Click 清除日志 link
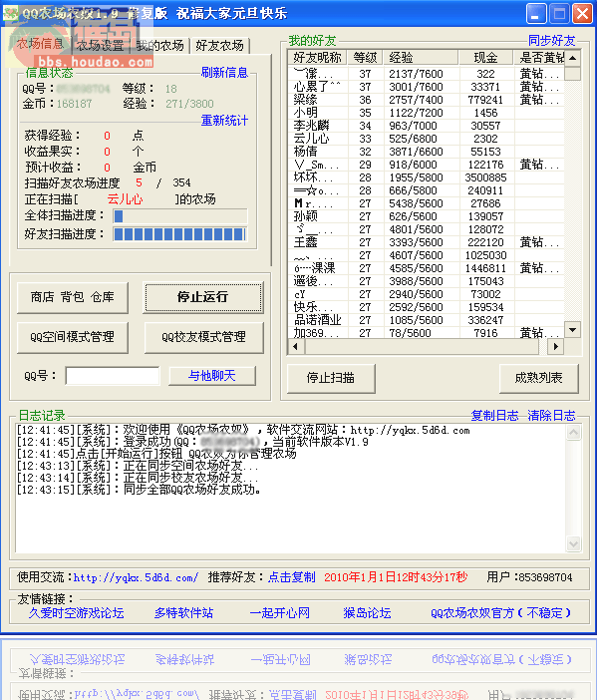The image size is (597, 700). (x=551, y=416)
